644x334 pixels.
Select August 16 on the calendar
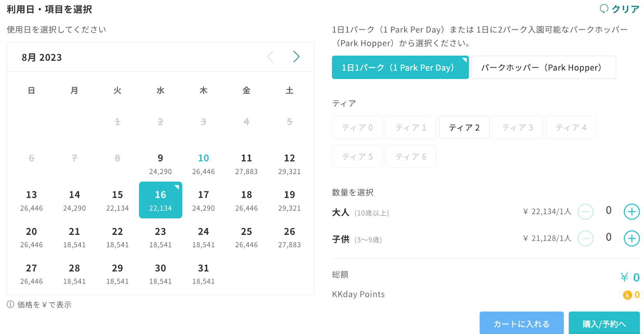coord(160,200)
